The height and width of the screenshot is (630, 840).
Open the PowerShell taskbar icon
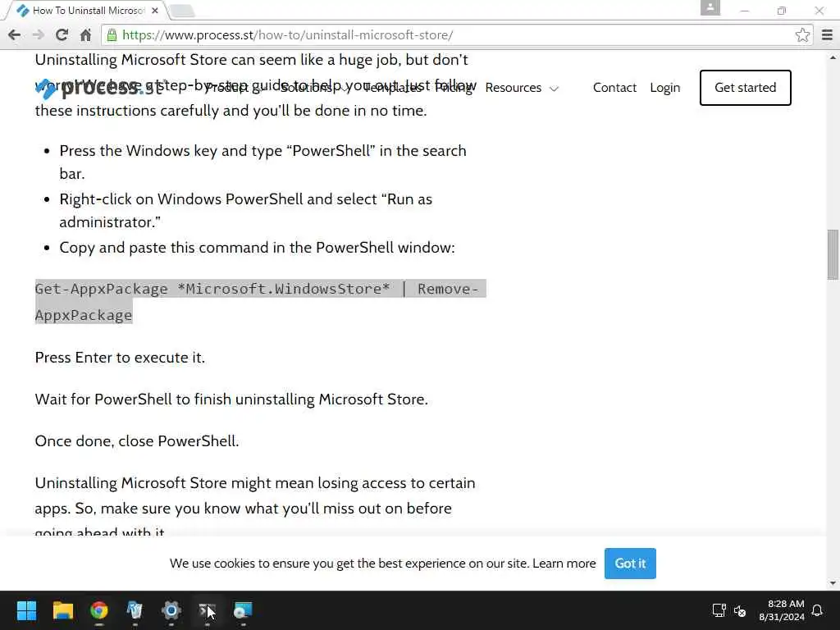[207, 610]
